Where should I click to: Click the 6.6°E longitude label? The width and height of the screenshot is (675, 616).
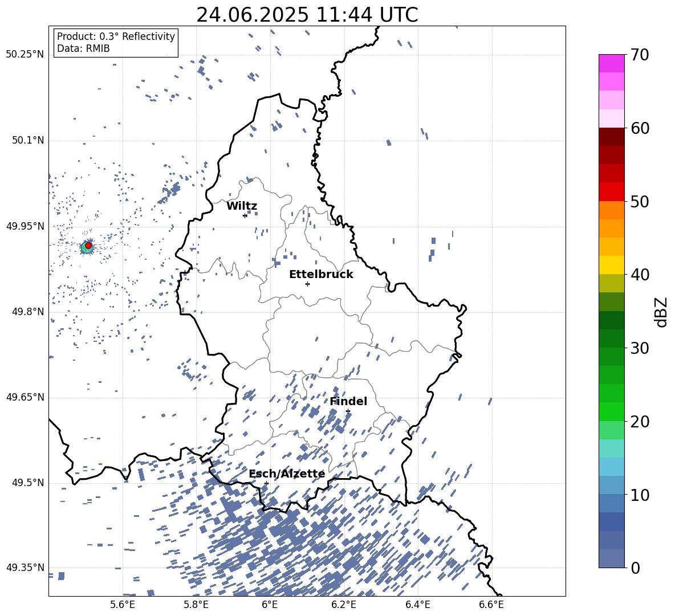[x=491, y=605]
